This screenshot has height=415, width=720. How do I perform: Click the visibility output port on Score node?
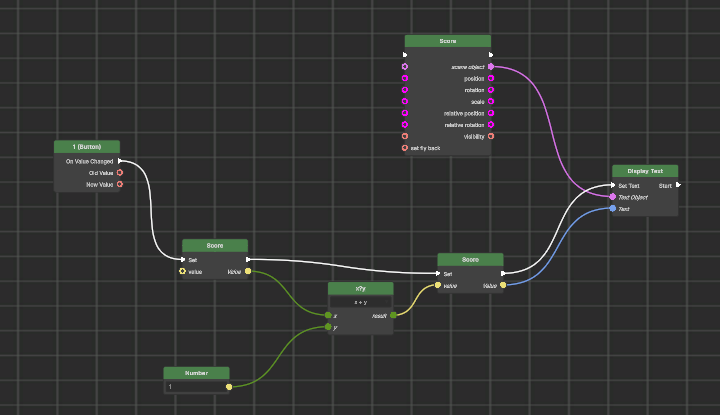click(x=491, y=136)
